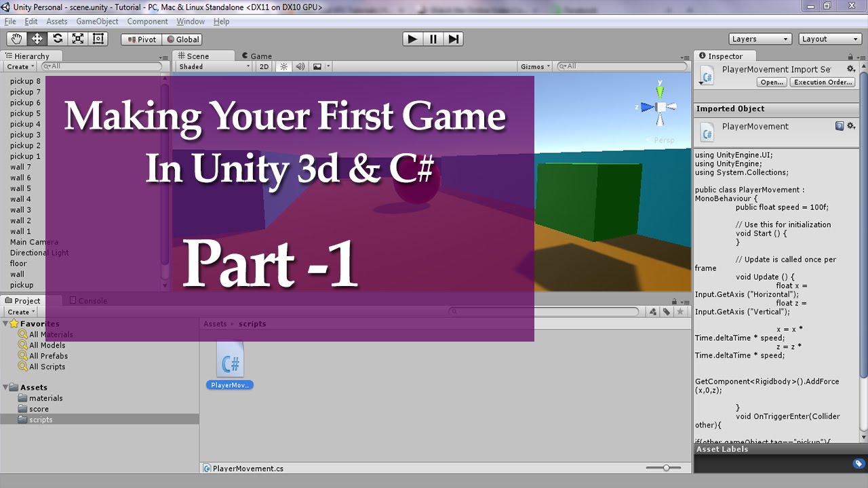
Task: Toggle Pivot/Center handle position
Action: click(142, 39)
